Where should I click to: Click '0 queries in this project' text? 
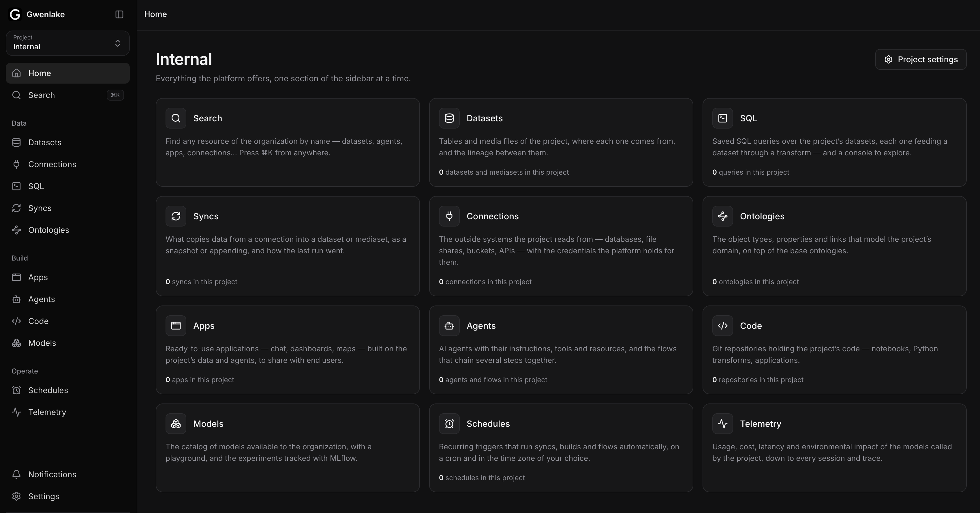point(751,172)
